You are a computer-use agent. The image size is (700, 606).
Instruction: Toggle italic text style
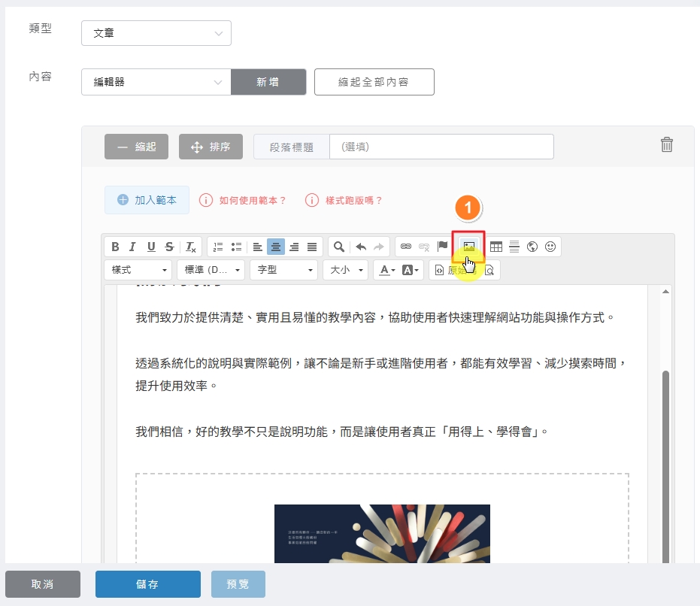[133, 247]
